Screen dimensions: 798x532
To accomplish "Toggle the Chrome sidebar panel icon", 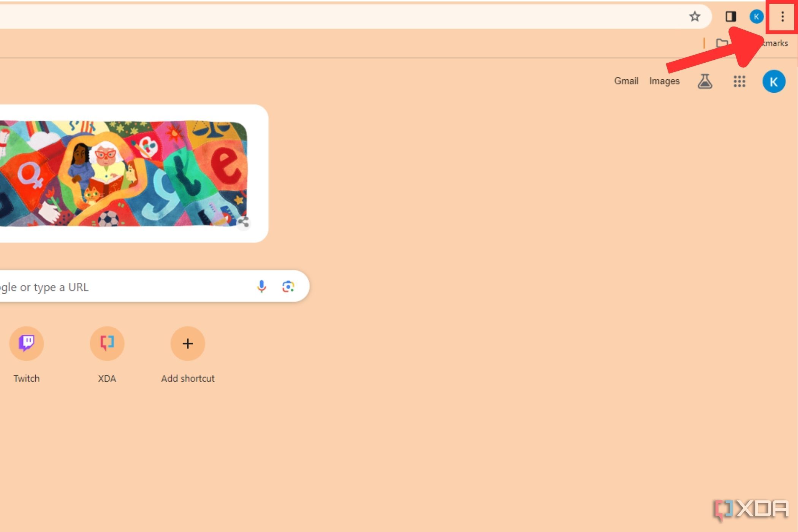I will pos(731,16).
